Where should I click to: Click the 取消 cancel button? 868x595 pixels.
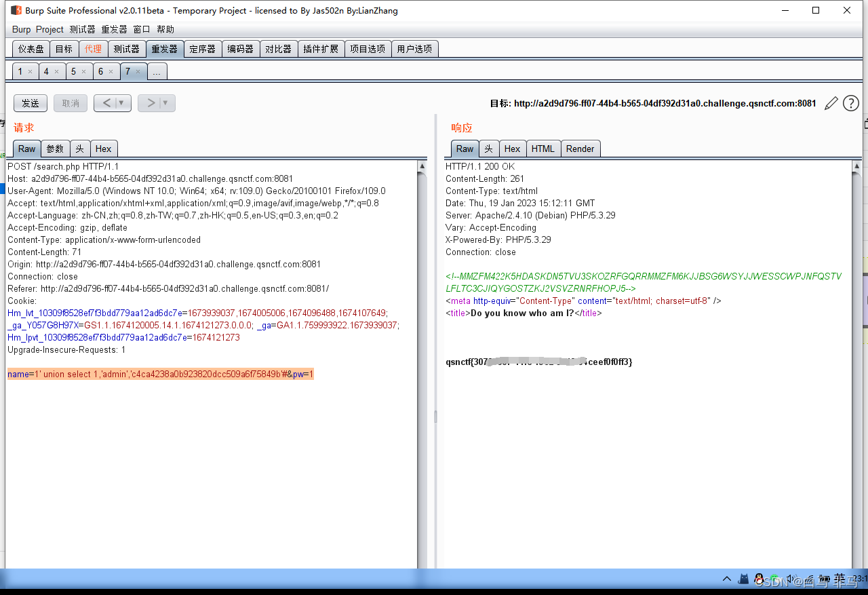point(71,103)
